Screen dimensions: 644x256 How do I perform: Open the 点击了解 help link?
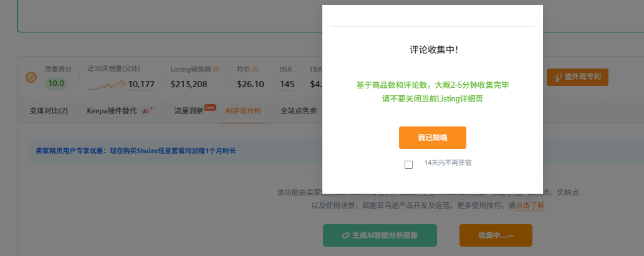pyautogui.click(x=530, y=205)
